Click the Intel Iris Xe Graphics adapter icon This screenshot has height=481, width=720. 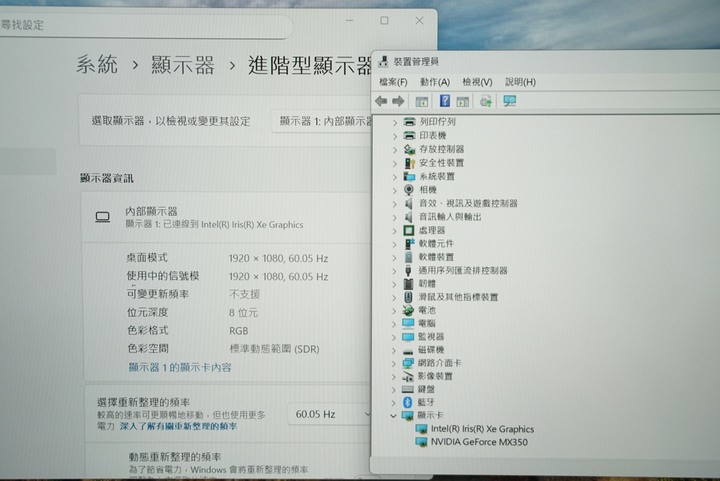(421, 429)
